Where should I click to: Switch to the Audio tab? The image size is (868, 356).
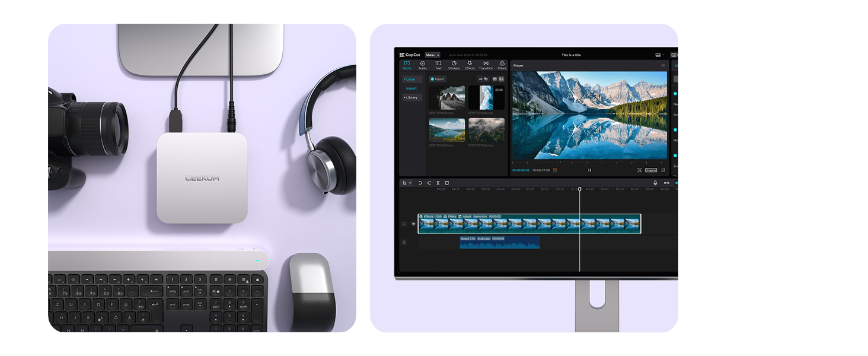pos(422,65)
